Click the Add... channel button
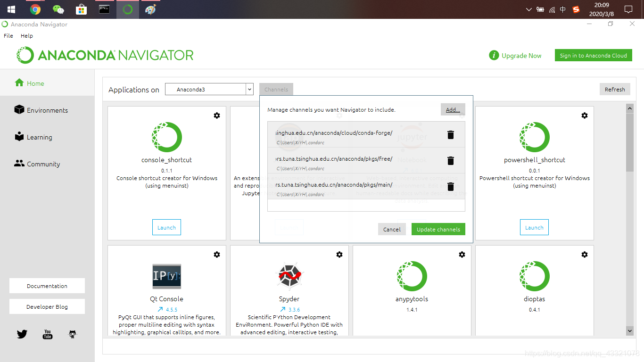Screen dimensions: 644x362 pyautogui.click(x=453, y=110)
